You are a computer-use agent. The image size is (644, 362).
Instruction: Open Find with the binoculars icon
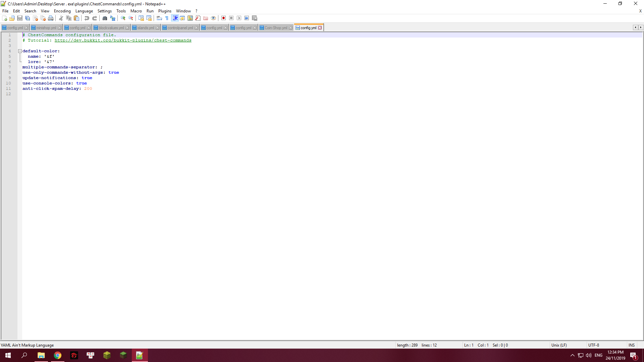105,18
